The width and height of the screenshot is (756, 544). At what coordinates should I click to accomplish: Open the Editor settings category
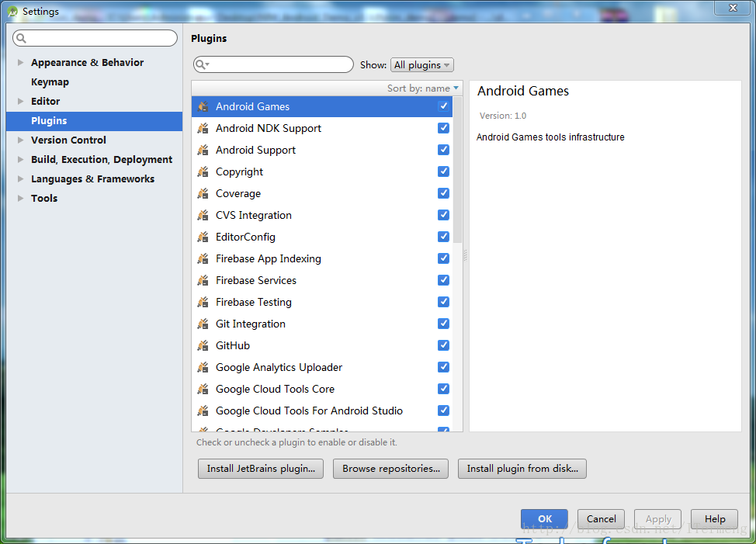pos(45,101)
